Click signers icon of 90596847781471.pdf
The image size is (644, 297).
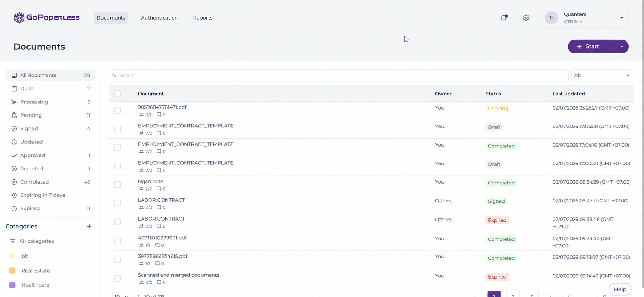tap(141, 114)
